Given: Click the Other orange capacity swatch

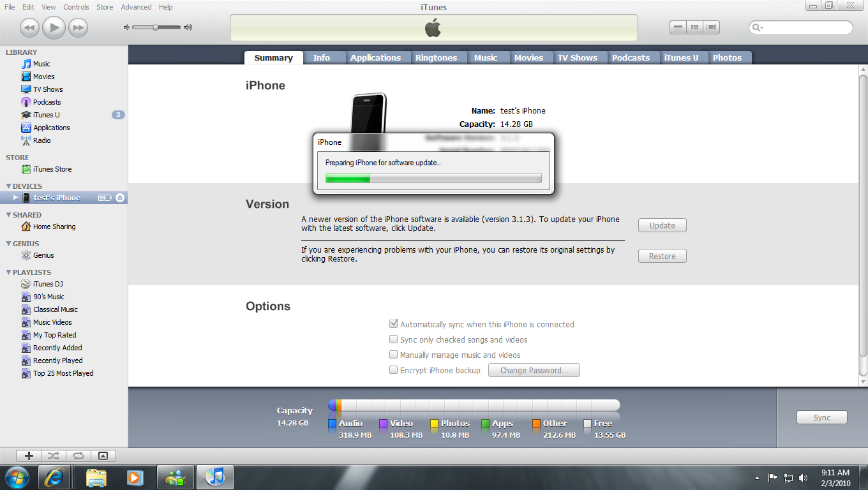Looking at the screenshot, I should (536, 423).
